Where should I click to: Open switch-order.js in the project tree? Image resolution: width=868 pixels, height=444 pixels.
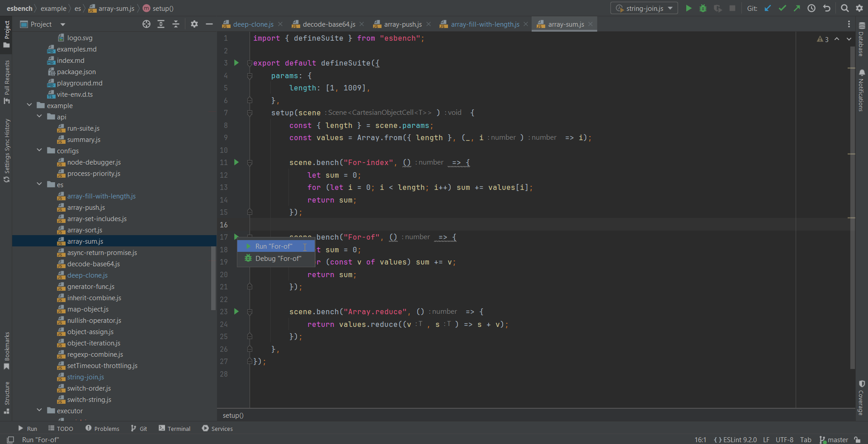pos(89,388)
